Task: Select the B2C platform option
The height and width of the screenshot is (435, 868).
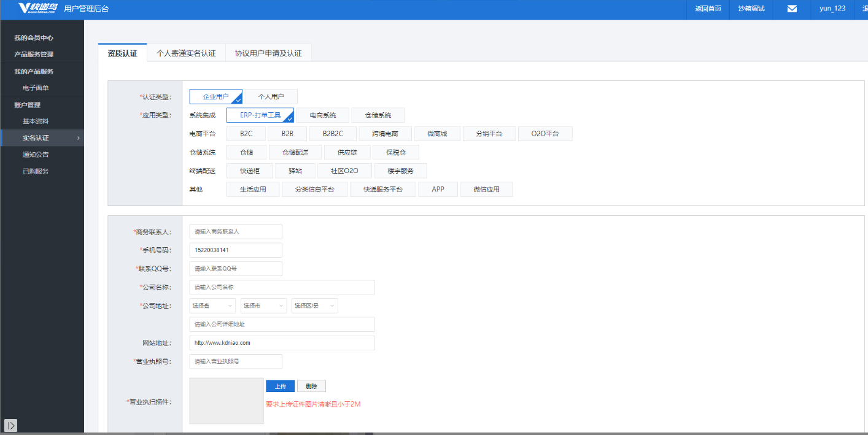Action: pos(246,134)
